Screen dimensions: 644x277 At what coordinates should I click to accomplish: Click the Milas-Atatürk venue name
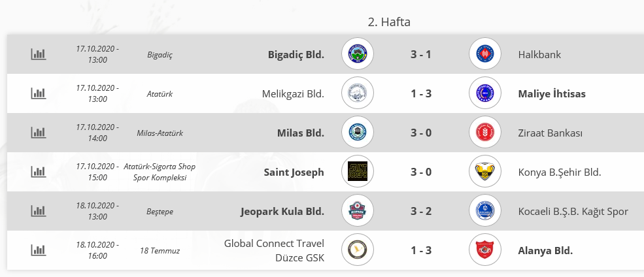pos(160,133)
